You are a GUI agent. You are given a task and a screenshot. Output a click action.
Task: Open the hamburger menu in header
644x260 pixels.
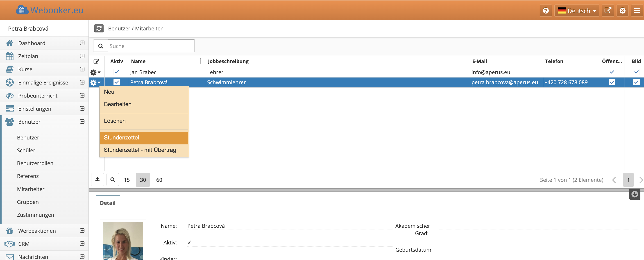pos(637,11)
